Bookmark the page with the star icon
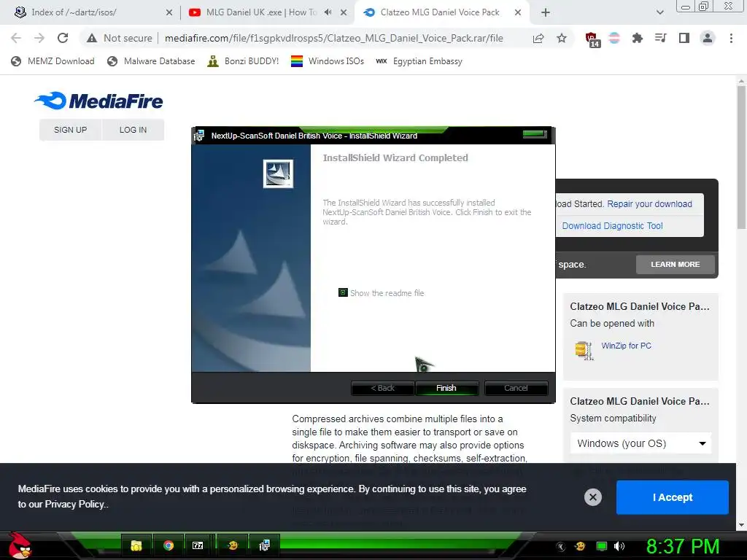The width and height of the screenshot is (747, 560). 562,38
